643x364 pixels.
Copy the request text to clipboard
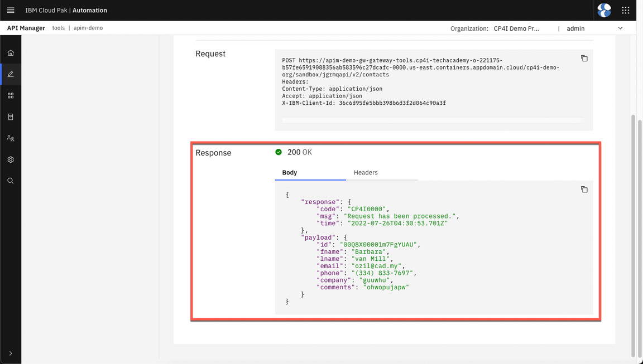(x=584, y=59)
